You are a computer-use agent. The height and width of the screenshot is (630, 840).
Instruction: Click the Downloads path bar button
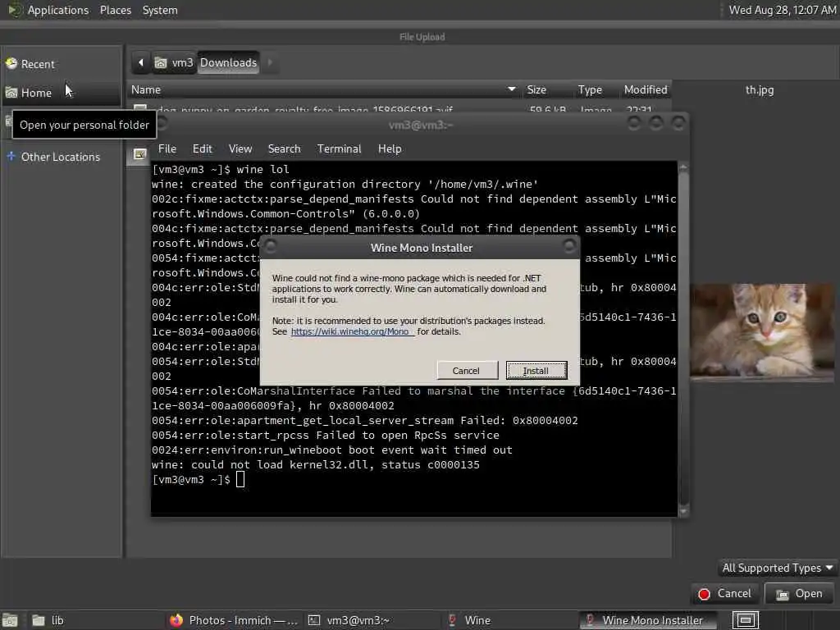coord(229,62)
